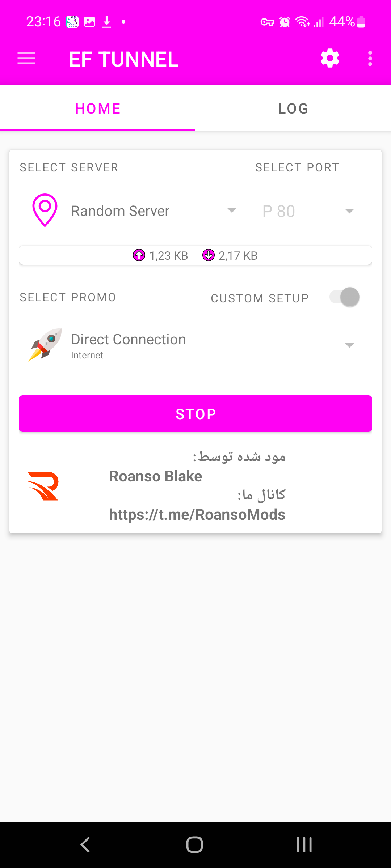
Task: Tap the download arrow traffic icon
Action: point(209,255)
